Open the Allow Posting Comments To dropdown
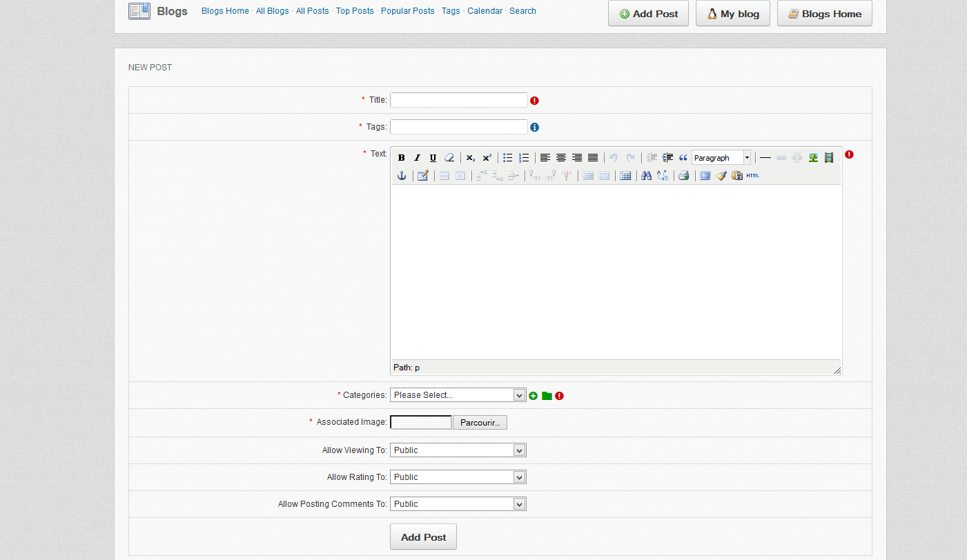This screenshot has height=560, width=967. 458,504
